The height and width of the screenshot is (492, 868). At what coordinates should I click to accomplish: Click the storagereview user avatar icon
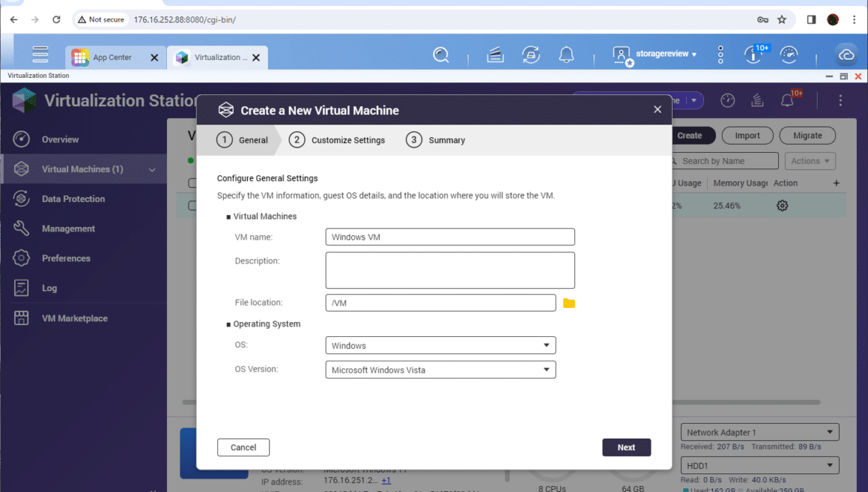coord(622,56)
